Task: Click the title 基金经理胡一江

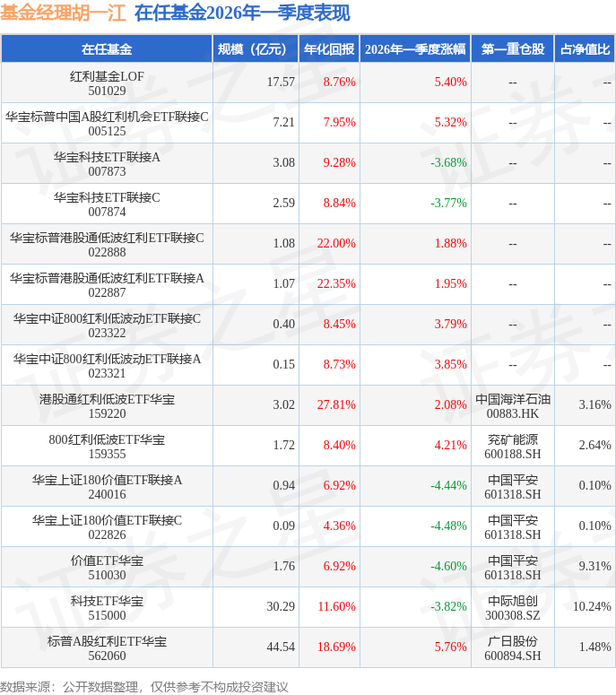Action: coord(64,13)
